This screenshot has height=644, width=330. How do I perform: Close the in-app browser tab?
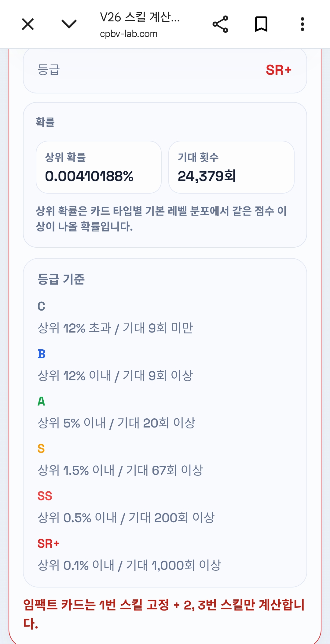[x=28, y=24]
